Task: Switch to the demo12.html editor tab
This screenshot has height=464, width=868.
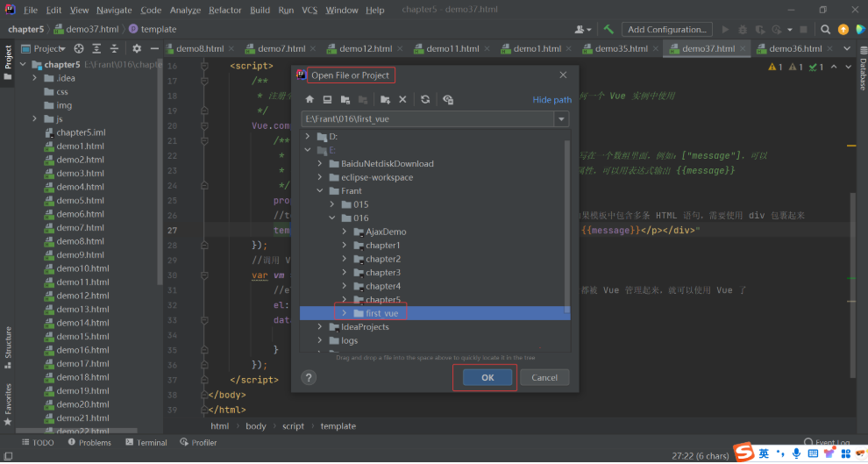Action: tap(366, 49)
